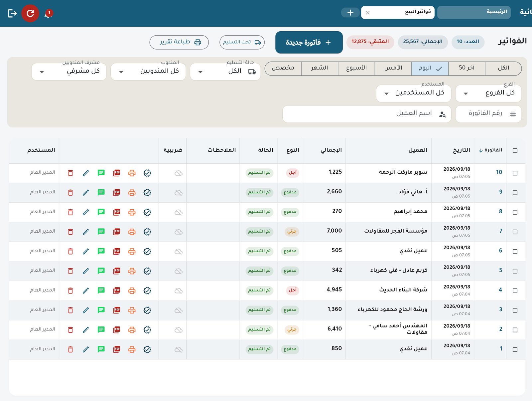Print invoice 3 with printer icon

coord(132,310)
